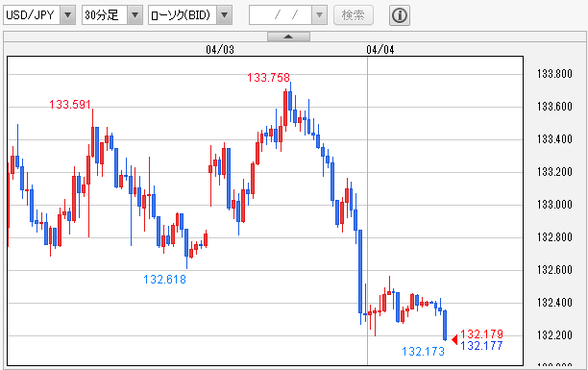588x370 pixels.
Task: Click the 133.200 price axis label
Action: (554, 171)
